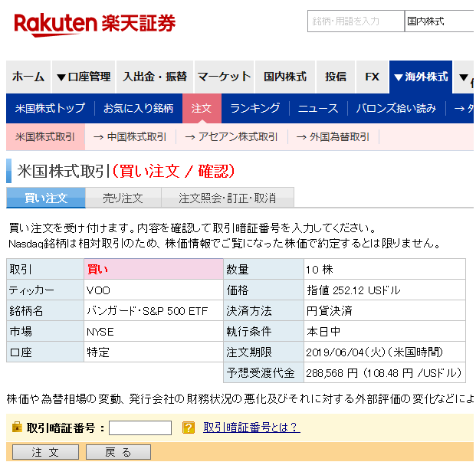The height and width of the screenshot is (462, 476).
Task: Focus the 銘柄・用語を入力 search field
Action: click(356, 21)
